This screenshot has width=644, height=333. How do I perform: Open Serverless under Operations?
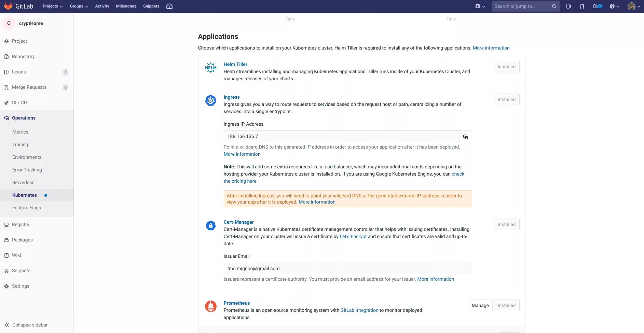click(x=23, y=182)
